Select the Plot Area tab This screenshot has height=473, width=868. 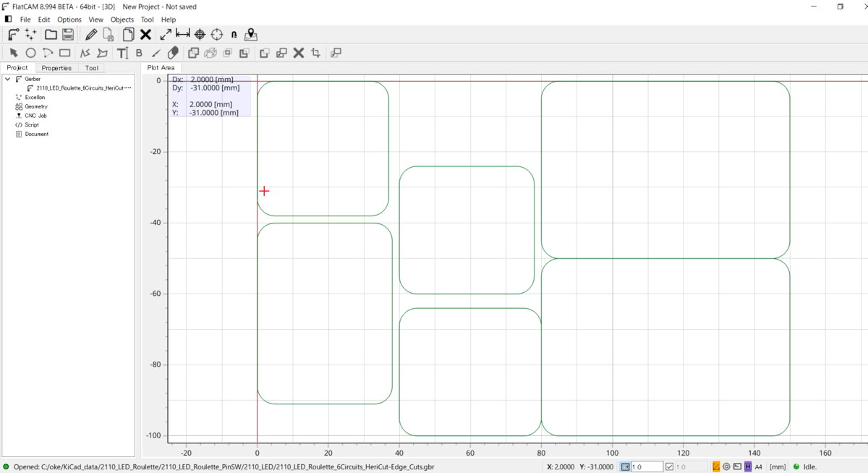pyautogui.click(x=161, y=67)
